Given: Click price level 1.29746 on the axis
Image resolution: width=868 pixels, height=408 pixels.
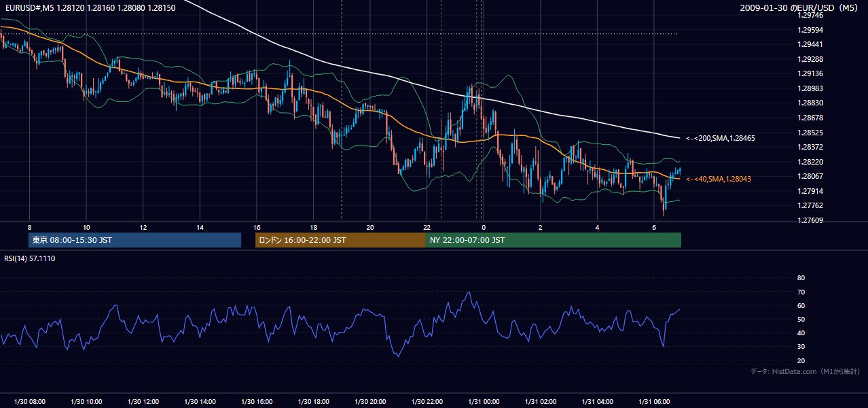Looking at the screenshot, I should [811, 15].
